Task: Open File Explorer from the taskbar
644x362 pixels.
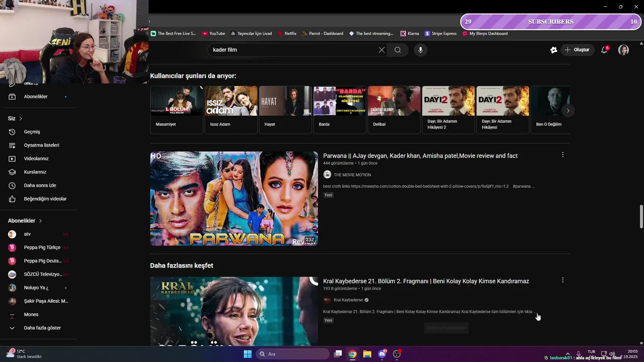Action: tap(367, 354)
